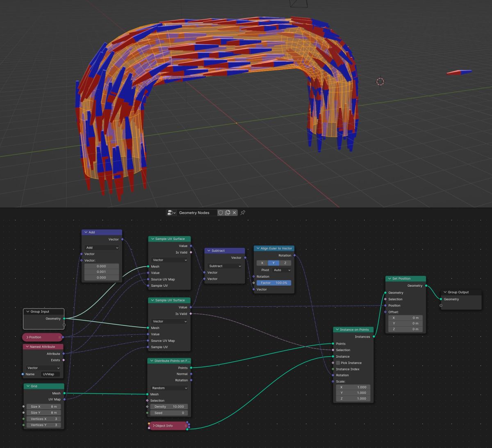Image resolution: width=492 pixels, height=448 pixels.
Task: Select X axis in Align Euler node
Action: 262,263
